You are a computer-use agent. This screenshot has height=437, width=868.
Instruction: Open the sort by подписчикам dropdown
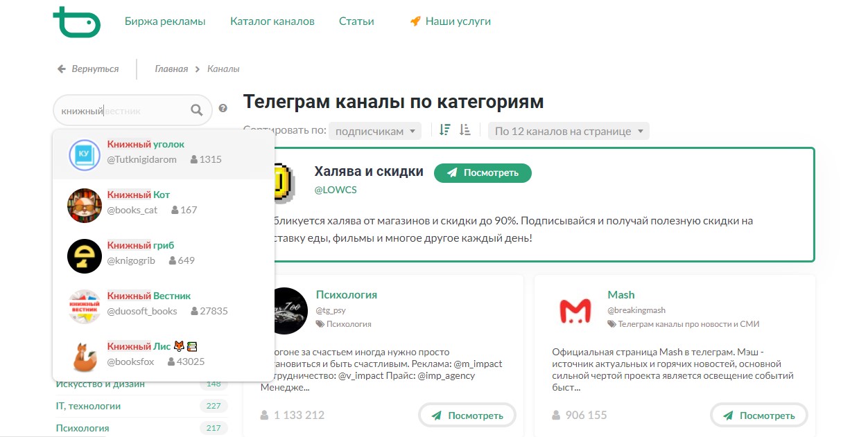point(375,131)
